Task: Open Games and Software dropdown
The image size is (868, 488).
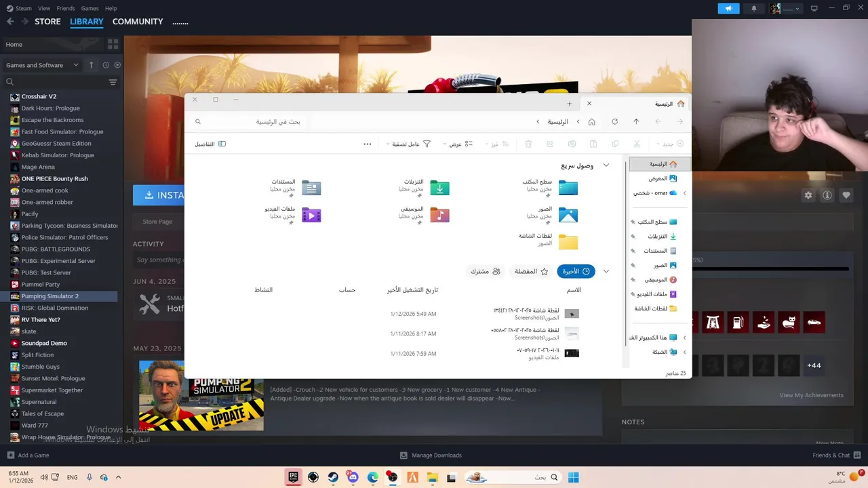Action: (41, 65)
